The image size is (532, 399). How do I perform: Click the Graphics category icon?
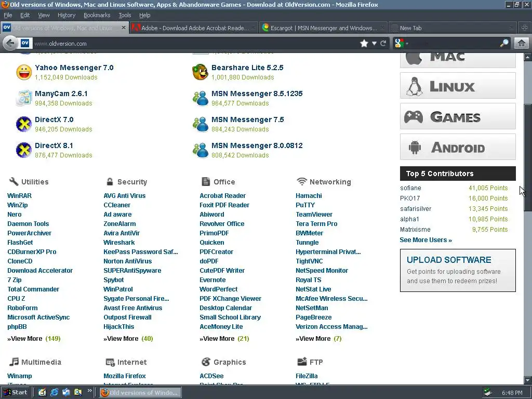[x=206, y=362]
